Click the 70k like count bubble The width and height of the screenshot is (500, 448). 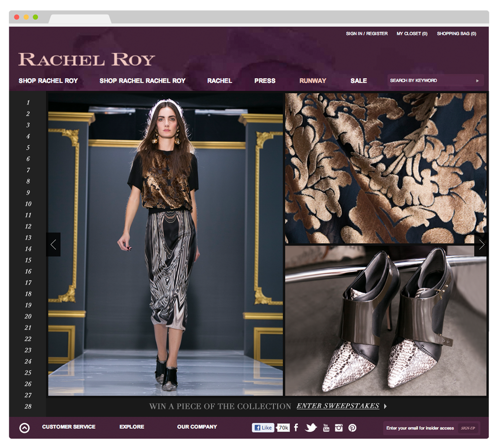pos(283,427)
